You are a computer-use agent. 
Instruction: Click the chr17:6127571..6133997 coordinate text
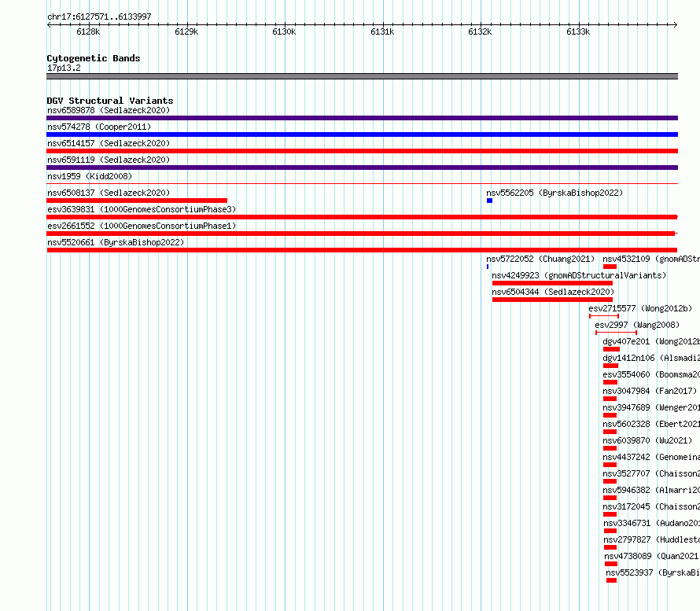99,17
